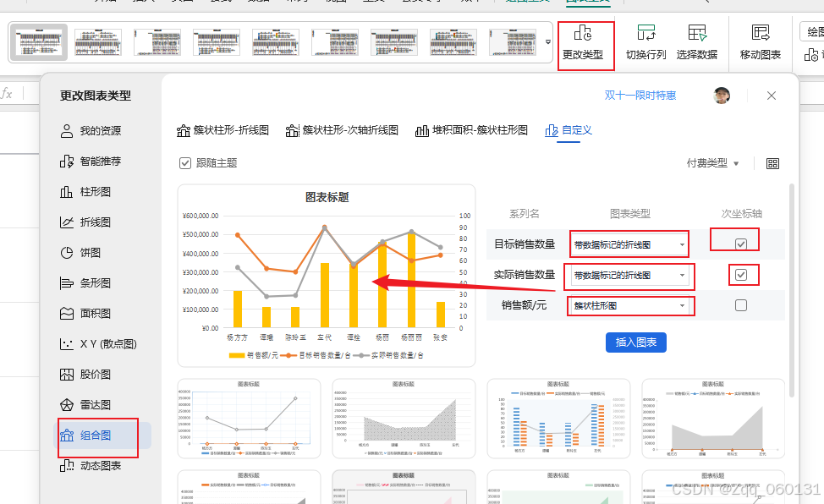Select 面积图 area chart category

tap(85, 314)
